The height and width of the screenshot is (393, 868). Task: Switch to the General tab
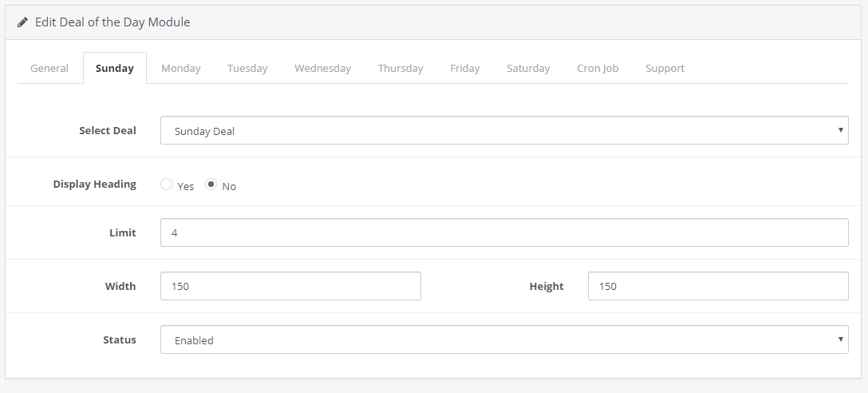tap(49, 68)
